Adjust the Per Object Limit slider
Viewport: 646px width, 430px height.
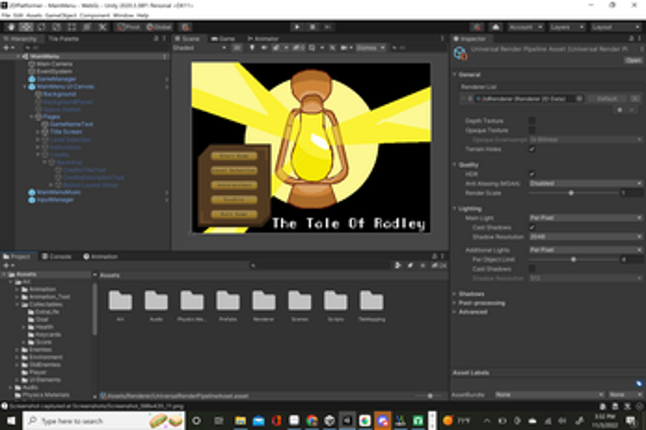(x=574, y=259)
